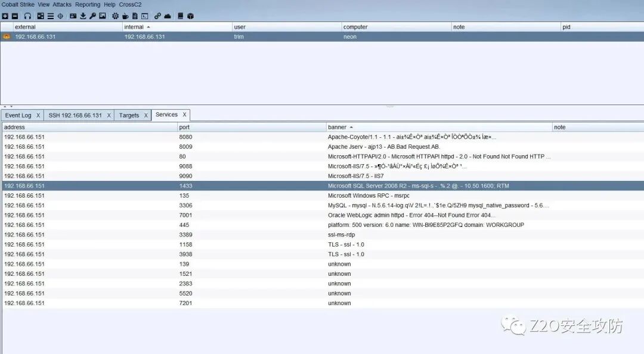This screenshot has height=354, width=644.
Task: Sort sessions by user column
Action: [x=287, y=27]
